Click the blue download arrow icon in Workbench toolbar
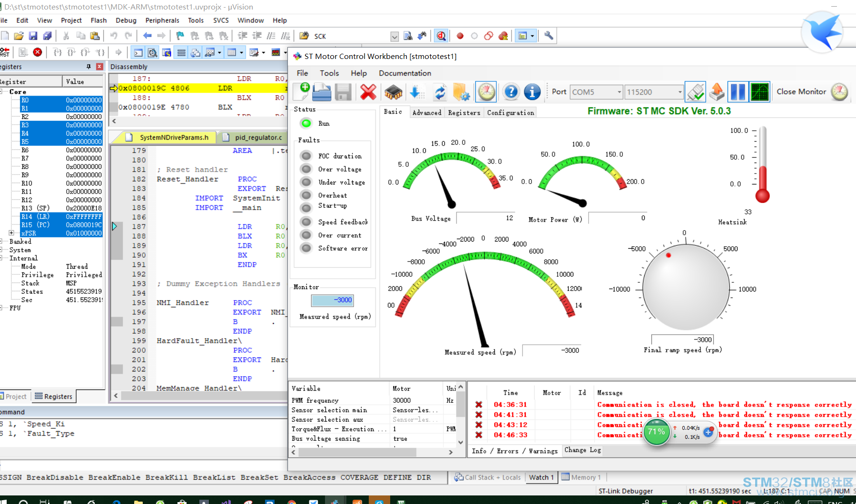 click(416, 92)
